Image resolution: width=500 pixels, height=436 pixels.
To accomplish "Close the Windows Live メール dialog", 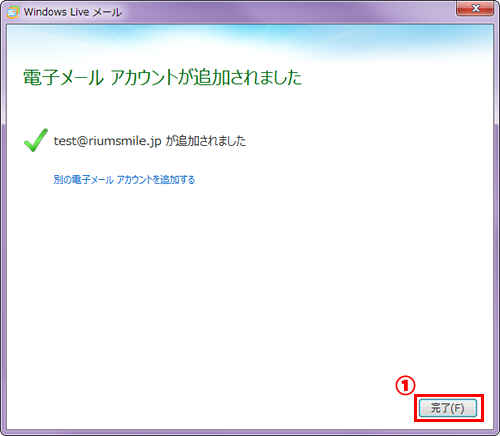I will pos(475,8).
